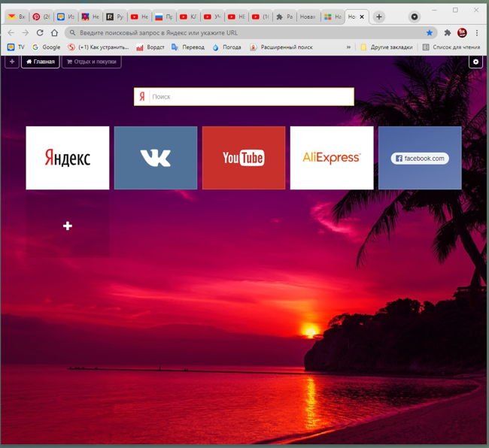The height and width of the screenshot is (448, 489).
Task: Reload the current page
Action: (x=40, y=33)
